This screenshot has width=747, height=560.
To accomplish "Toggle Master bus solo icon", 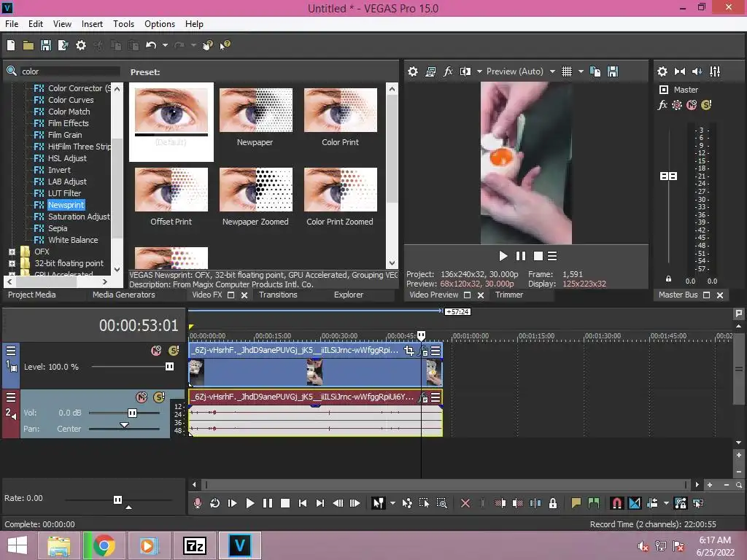I will click(706, 105).
